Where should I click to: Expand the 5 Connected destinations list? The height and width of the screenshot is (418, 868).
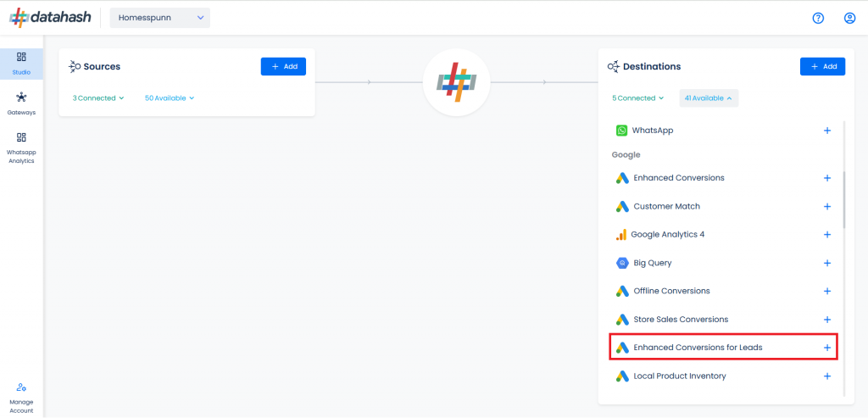pyautogui.click(x=637, y=98)
